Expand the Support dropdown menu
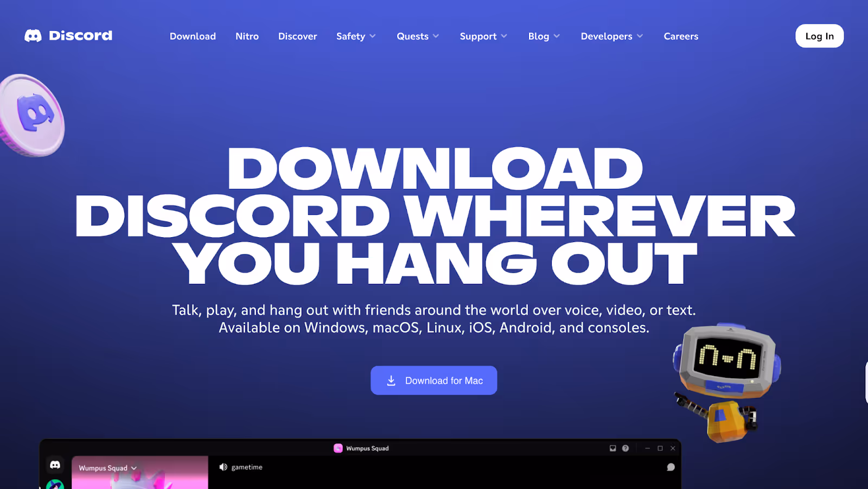The image size is (868, 489). tap(483, 36)
